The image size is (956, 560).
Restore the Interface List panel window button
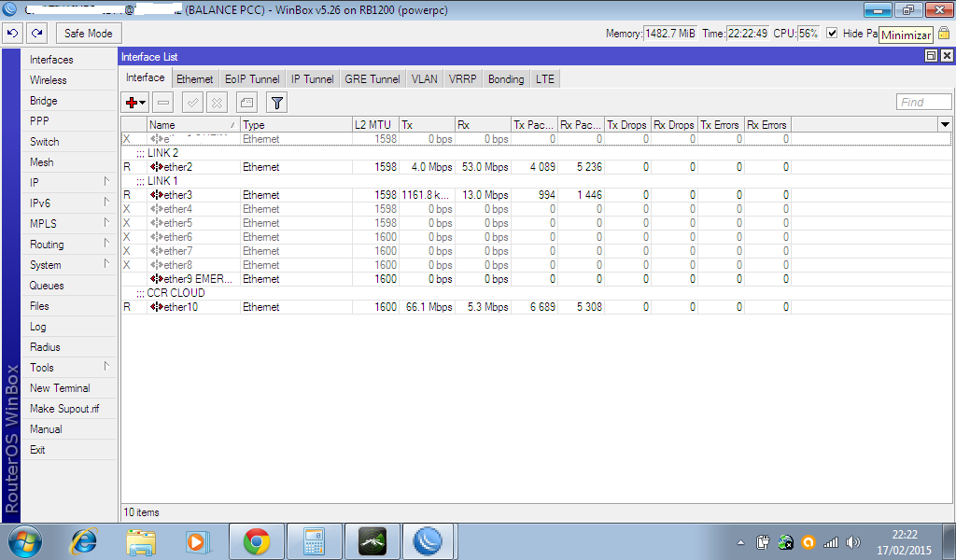click(x=931, y=56)
